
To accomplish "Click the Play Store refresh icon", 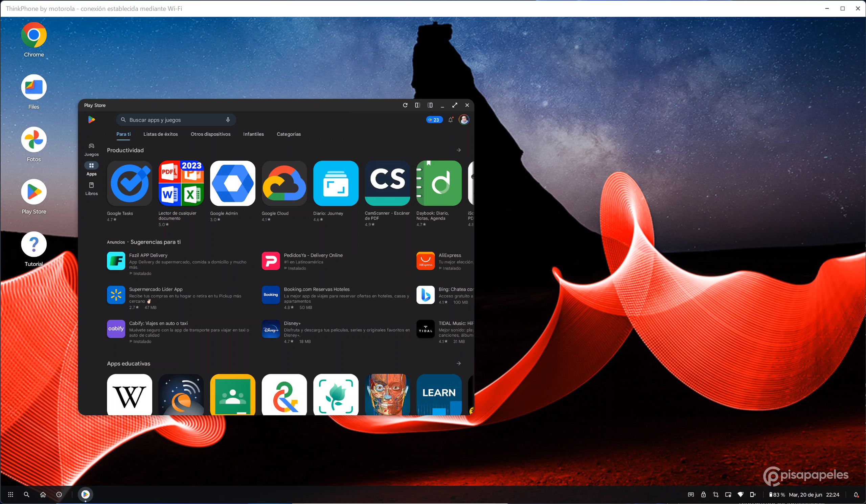I will (x=405, y=105).
